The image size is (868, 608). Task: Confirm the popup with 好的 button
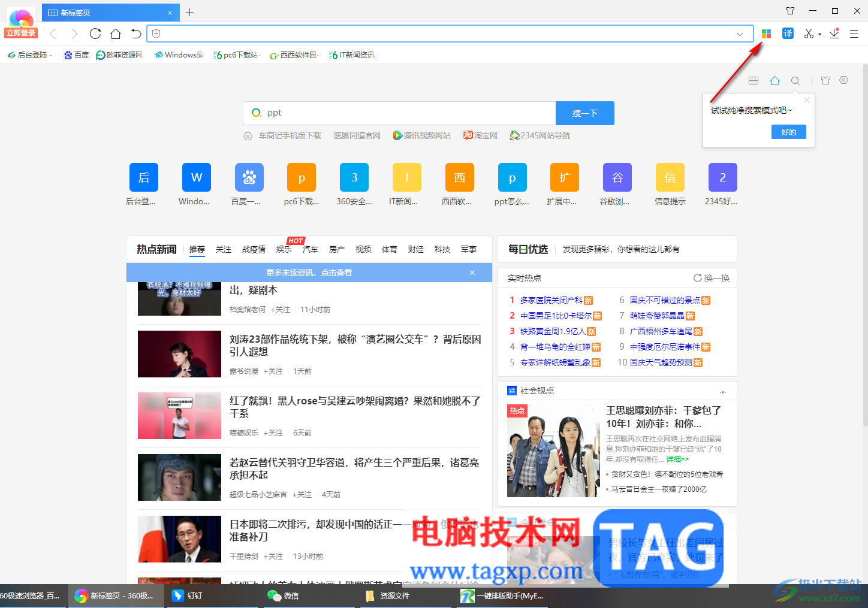[789, 132]
